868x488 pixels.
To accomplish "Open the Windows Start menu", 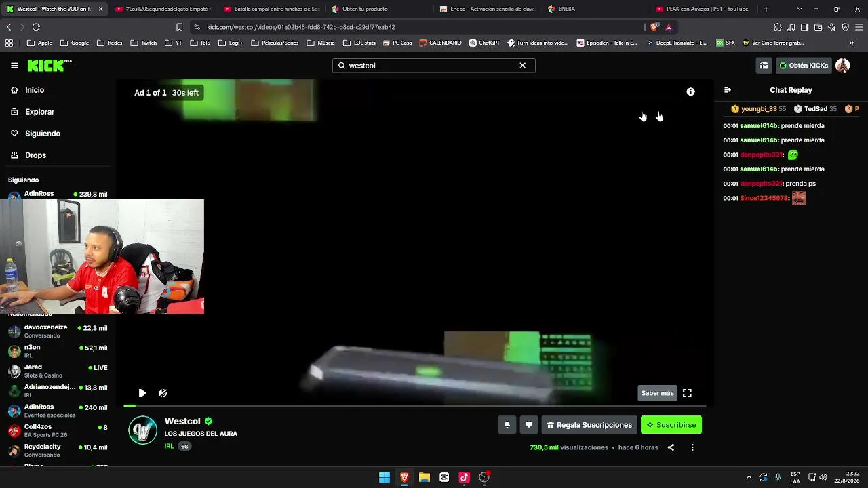I will coord(384,477).
